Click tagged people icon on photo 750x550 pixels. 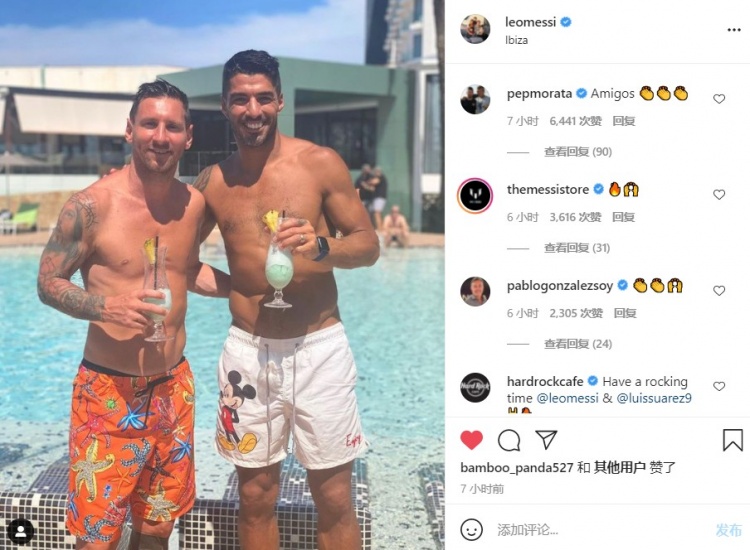pos(21,532)
